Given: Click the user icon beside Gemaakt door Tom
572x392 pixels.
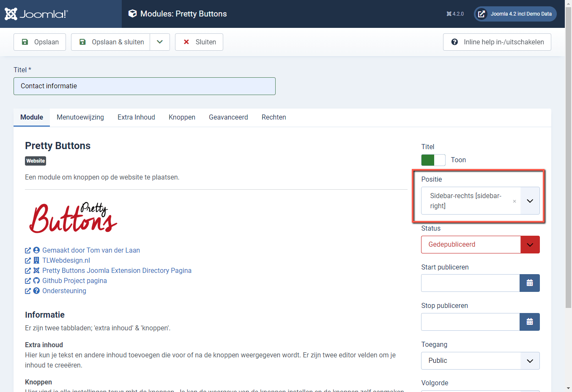Looking at the screenshot, I should (x=36, y=250).
